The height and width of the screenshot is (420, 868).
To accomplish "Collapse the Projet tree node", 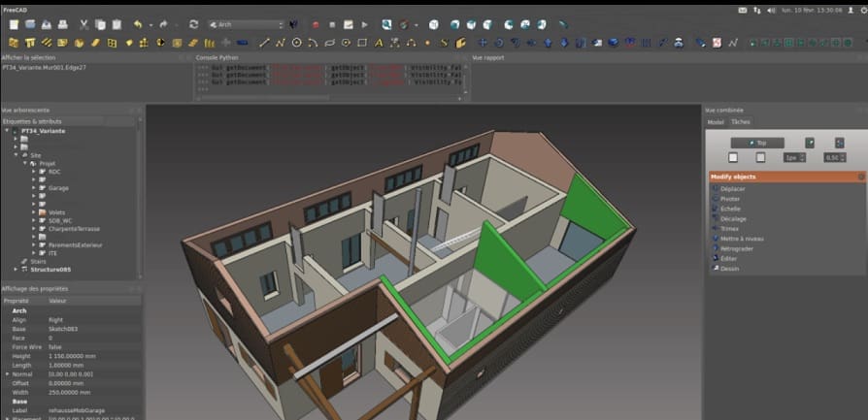I will (x=24, y=164).
